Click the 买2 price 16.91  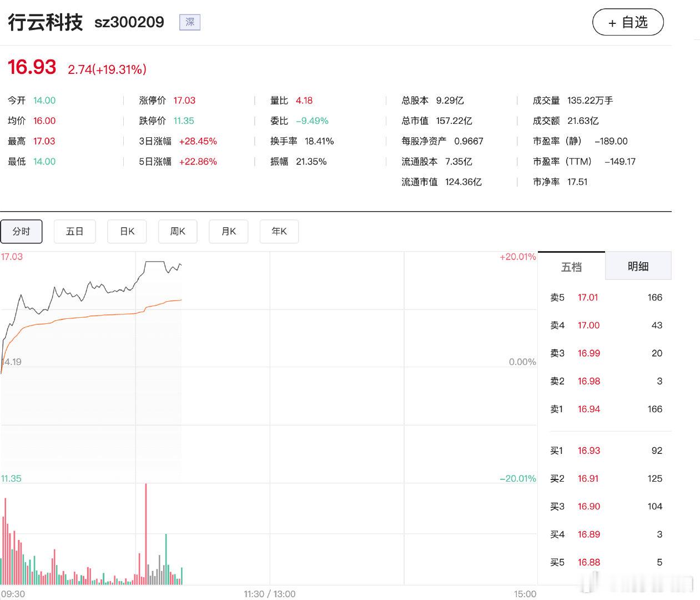coord(588,478)
